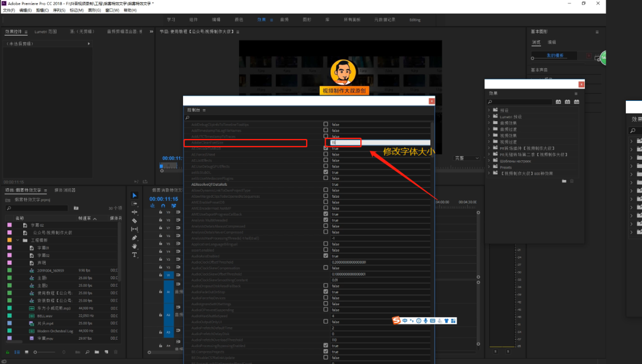Toggle lock on V9 video track
Viewport: 642px width, 364px height.
point(160,212)
